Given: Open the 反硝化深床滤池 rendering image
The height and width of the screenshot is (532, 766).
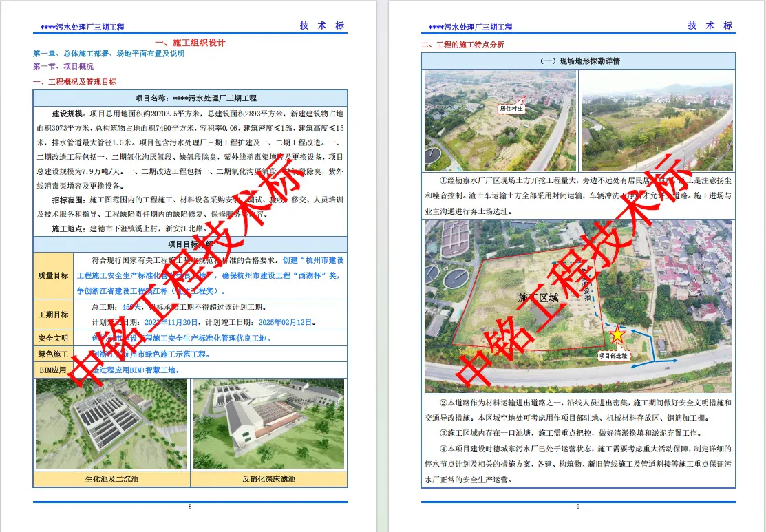Looking at the screenshot, I should tap(268, 424).
